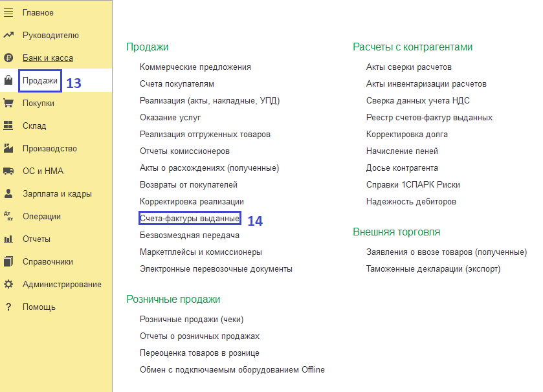Click the hamburger icon beside Главное
The height and width of the screenshot is (392, 543).
8,13
